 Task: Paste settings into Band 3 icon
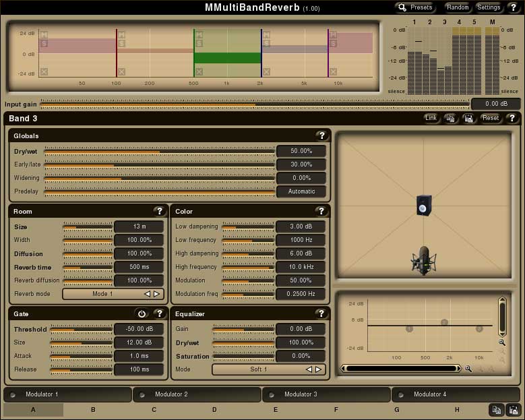click(x=469, y=118)
